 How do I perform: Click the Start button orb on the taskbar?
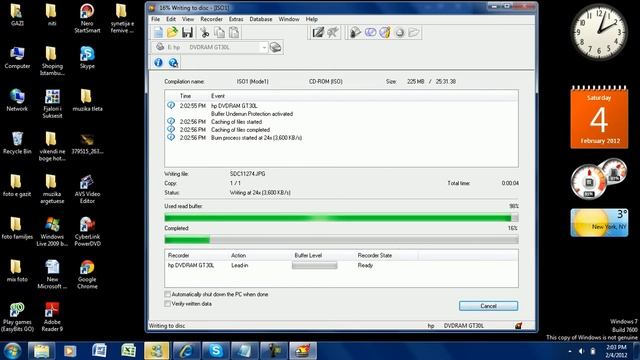tap(12, 351)
